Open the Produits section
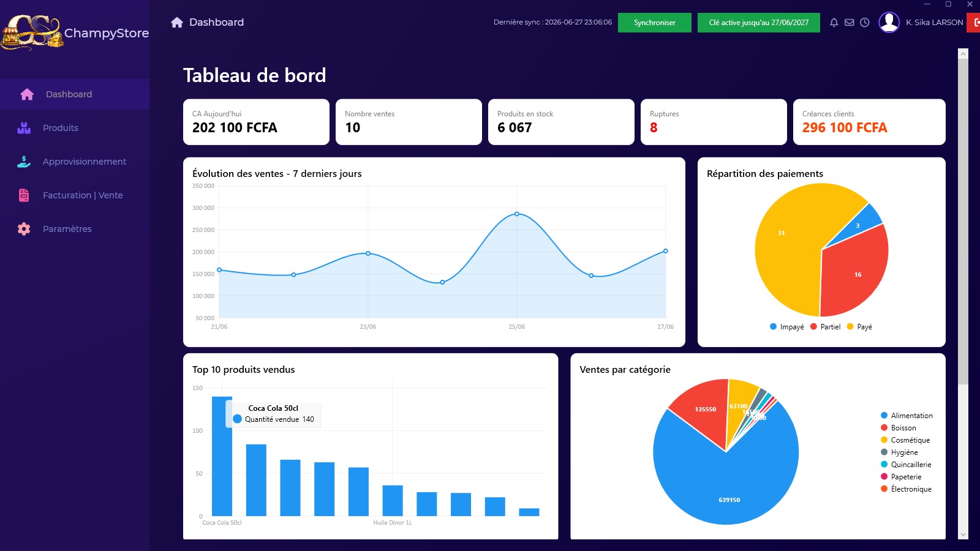The width and height of the screenshot is (980, 551). [75, 128]
